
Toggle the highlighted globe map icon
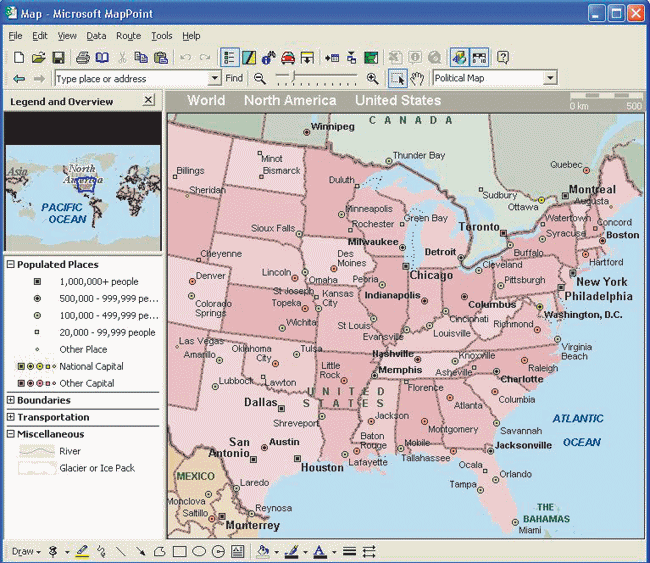(459, 58)
